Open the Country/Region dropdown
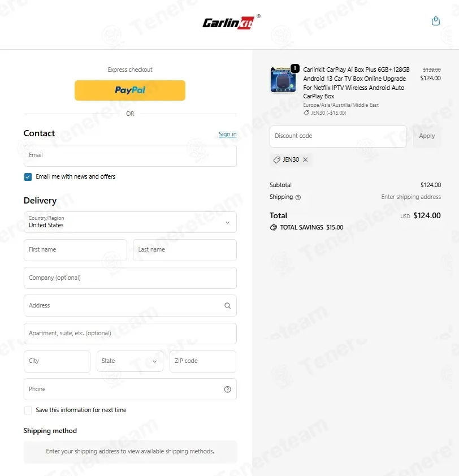The width and height of the screenshot is (459, 476). pos(130,222)
